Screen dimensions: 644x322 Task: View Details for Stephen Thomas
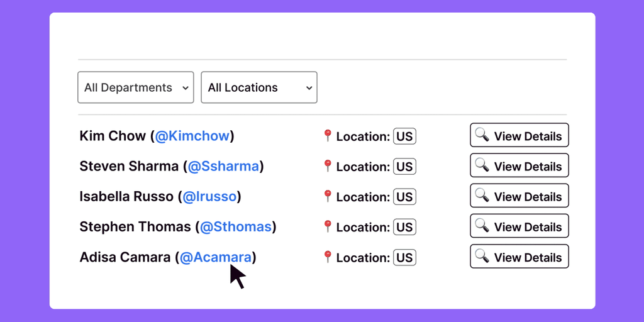click(519, 226)
